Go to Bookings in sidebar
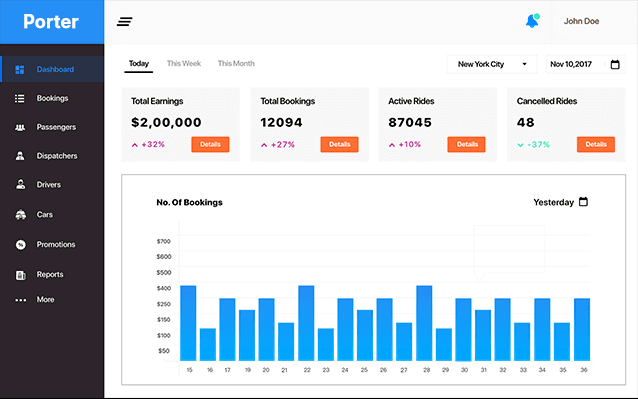Screen dimensions: 638x399 click(x=52, y=98)
